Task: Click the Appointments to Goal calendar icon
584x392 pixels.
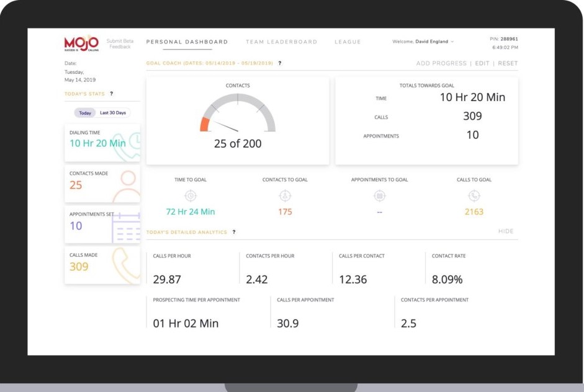Action: click(x=380, y=195)
